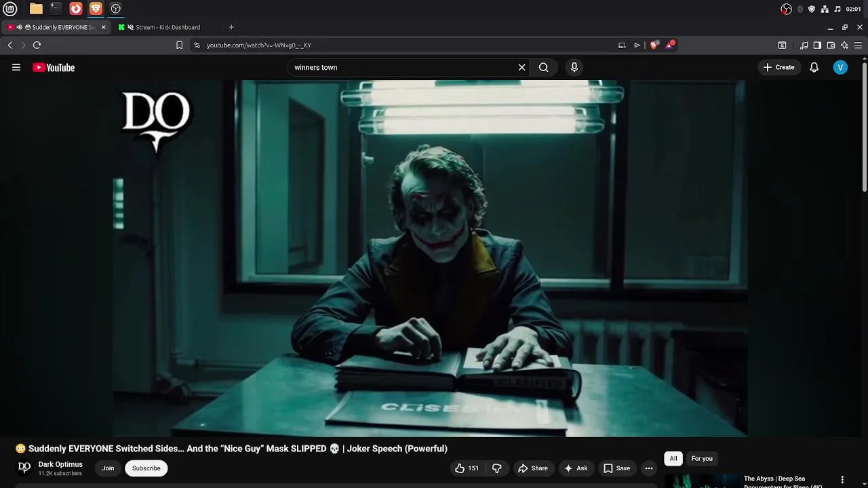Like the video with 151 likes

(x=467, y=468)
